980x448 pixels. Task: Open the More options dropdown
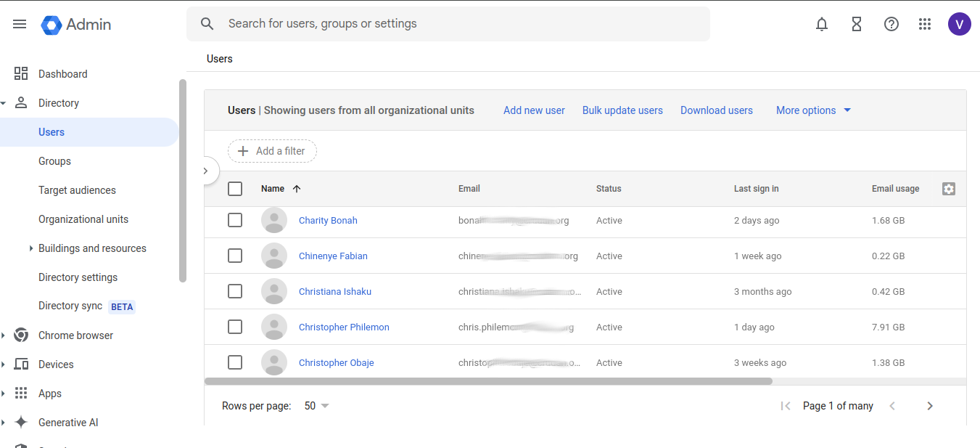pyautogui.click(x=813, y=110)
